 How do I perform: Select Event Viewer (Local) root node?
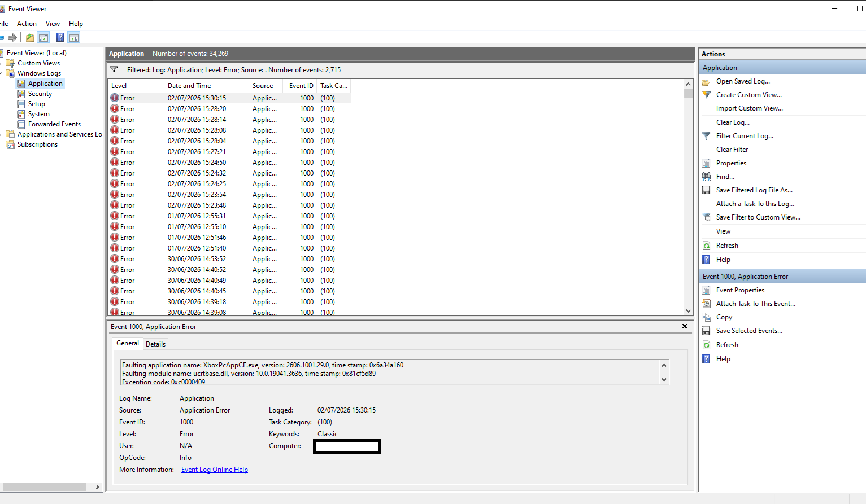click(x=37, y=53)
